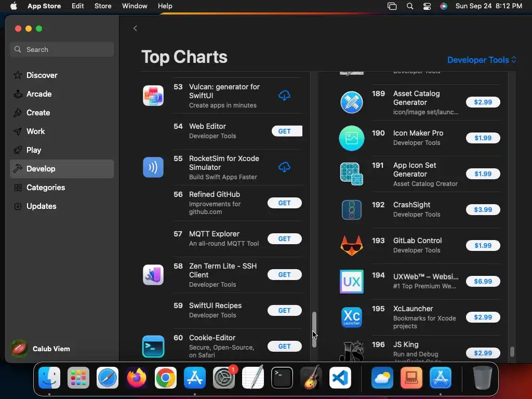Select Work in the sidebar
This screenshot has width=532, height=399.
point(62,131)
